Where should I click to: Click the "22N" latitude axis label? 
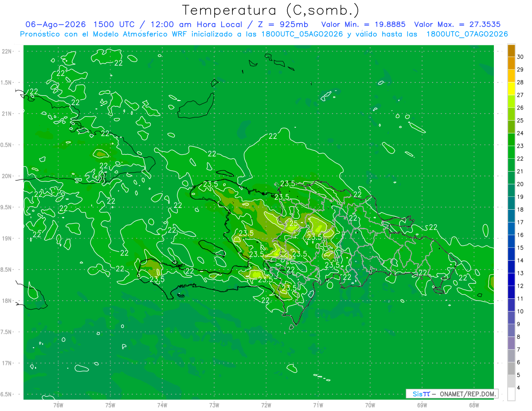tap(8, 51)
